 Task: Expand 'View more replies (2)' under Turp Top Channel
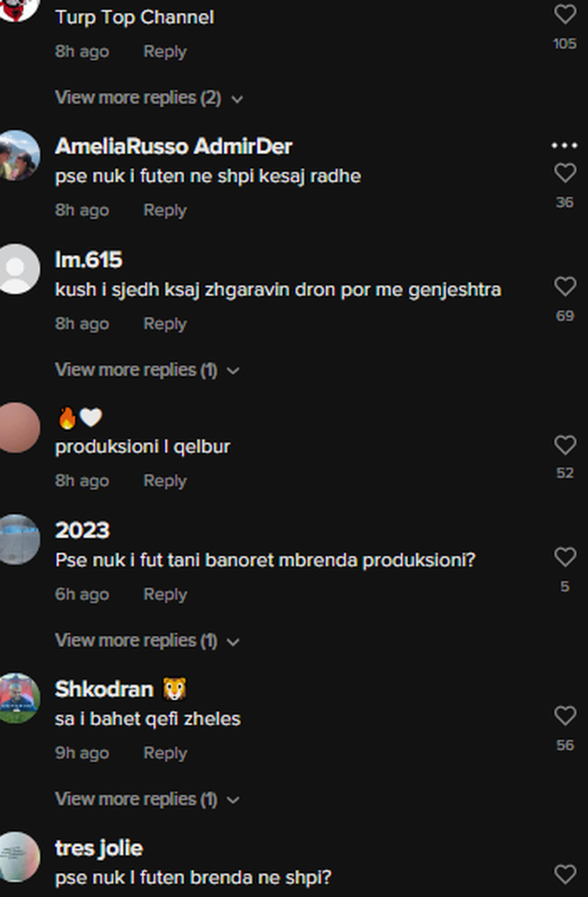(x=149, y=97)
